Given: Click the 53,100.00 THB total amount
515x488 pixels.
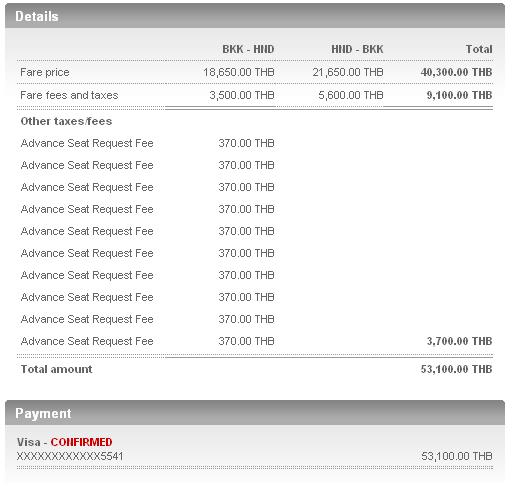Looking at the screenshot, I should pos(456,369).
